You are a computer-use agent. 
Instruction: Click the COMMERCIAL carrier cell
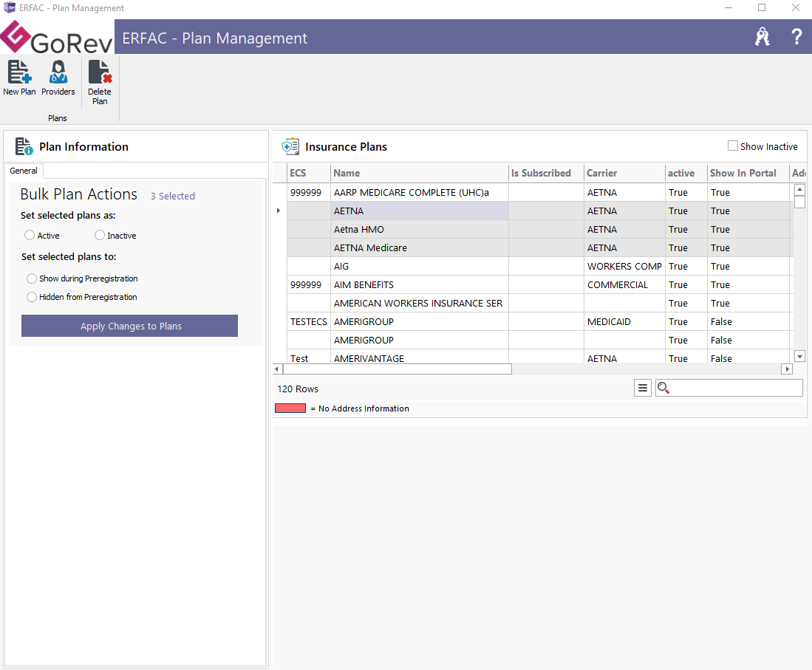(624, 285)
